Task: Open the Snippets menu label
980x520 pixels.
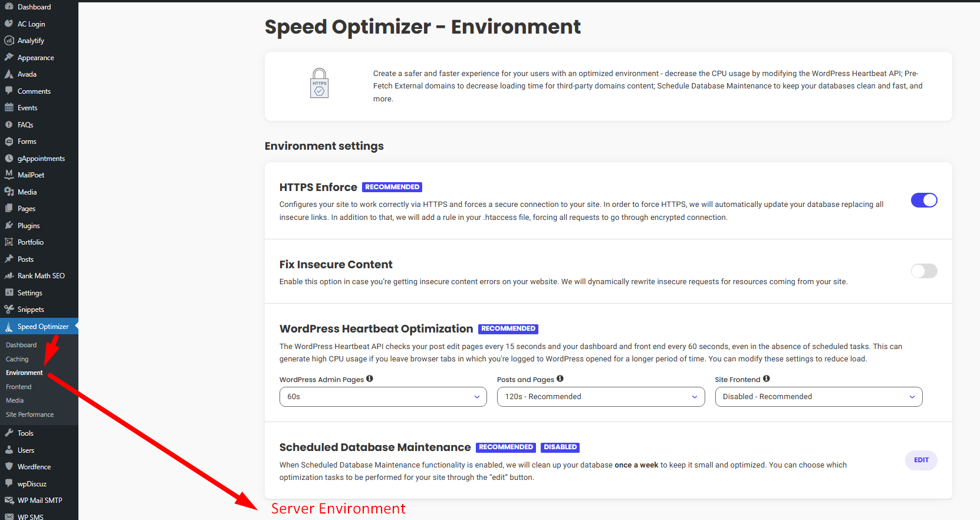Action: tap(31, 310)
